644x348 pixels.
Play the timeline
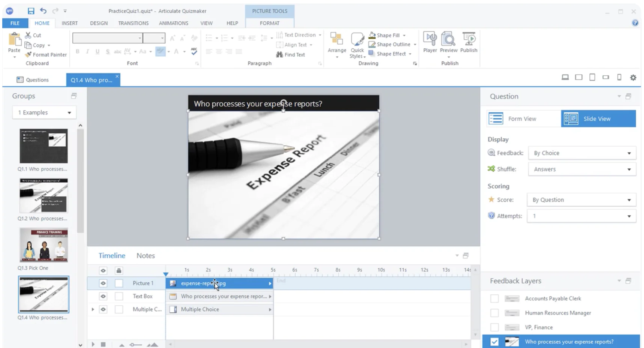coord(93,344)
